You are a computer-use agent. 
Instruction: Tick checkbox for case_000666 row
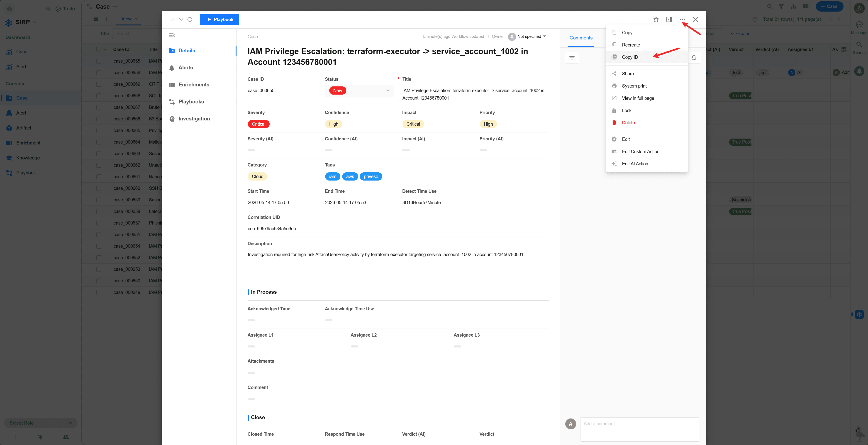point(99,119)
